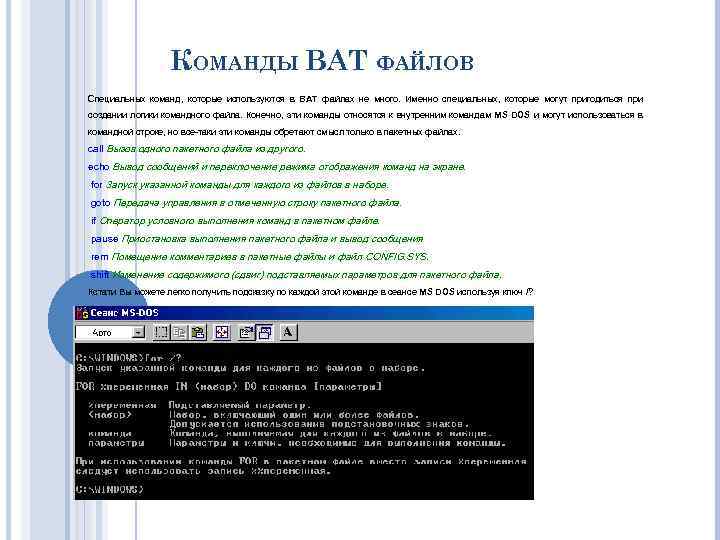Click the 'call' command text

[x=96, y=149]
